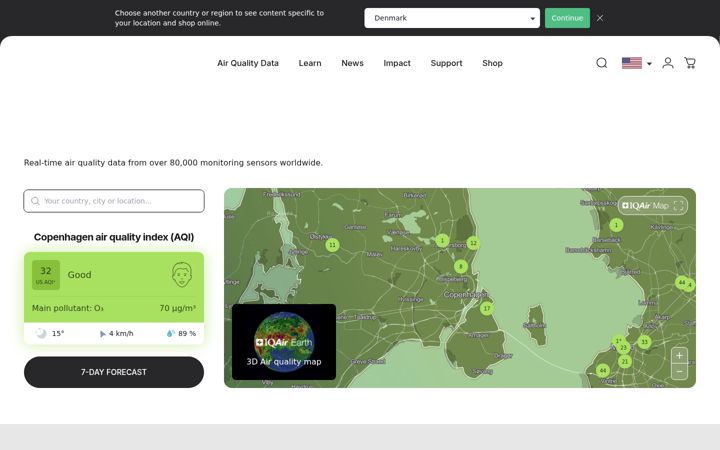The height and width of the screenshot is (450, 720).
Task: Expand the map to fullscreen
Action: (x=678, y=205)
